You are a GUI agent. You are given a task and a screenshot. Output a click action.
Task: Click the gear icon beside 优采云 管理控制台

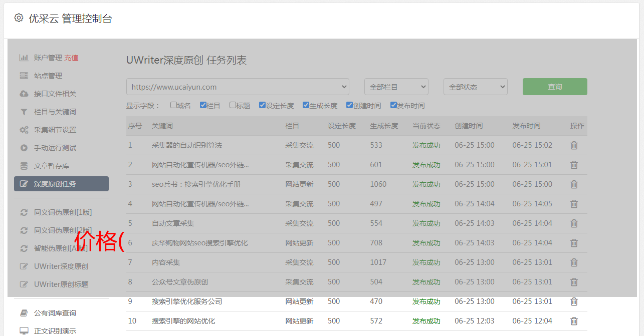19,18
